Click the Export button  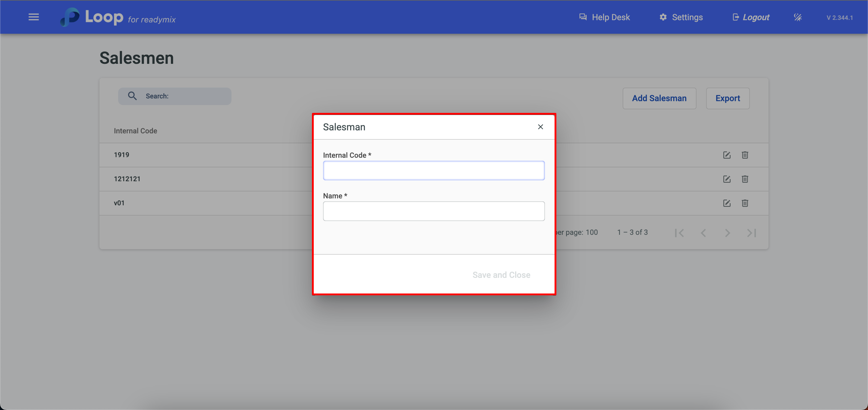click(x=728, y=98)
